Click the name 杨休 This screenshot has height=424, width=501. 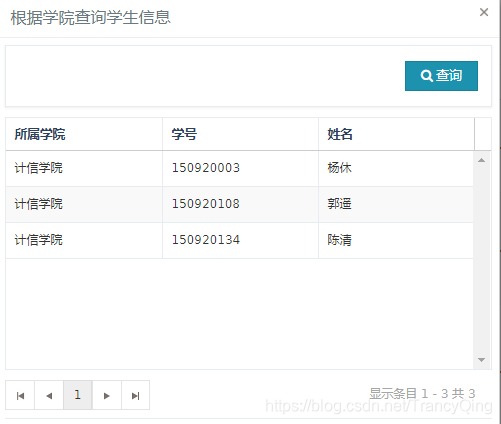click(339, 168)
